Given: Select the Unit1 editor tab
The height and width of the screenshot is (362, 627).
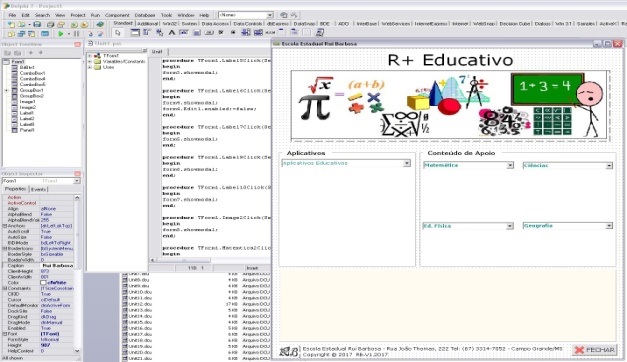Looking at the screenshot, I should (157, 52).
